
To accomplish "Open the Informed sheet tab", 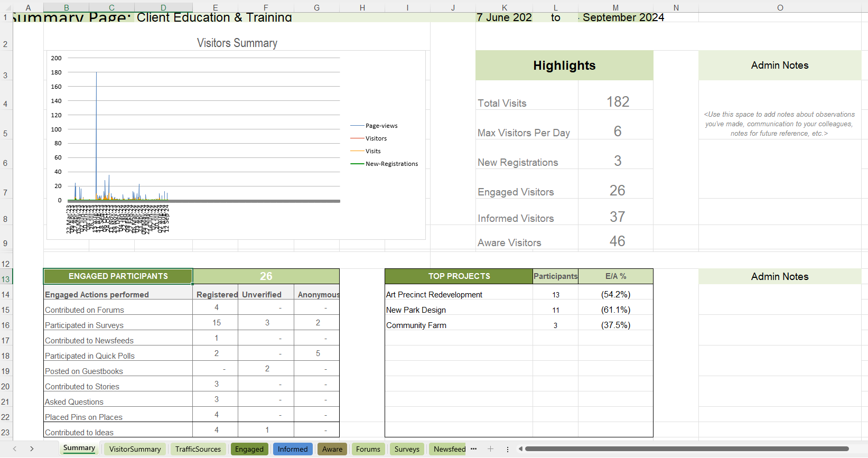I will coord(293,449).
